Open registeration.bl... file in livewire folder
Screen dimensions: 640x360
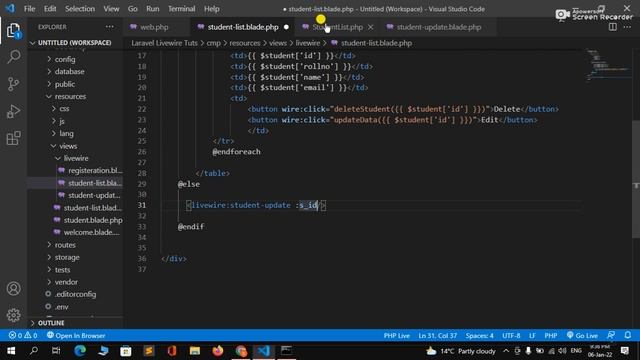(x=95, y=170)
